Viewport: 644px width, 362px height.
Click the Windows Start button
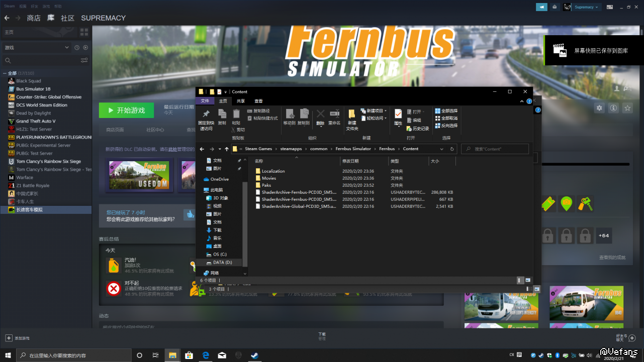[x=8, y=355]
